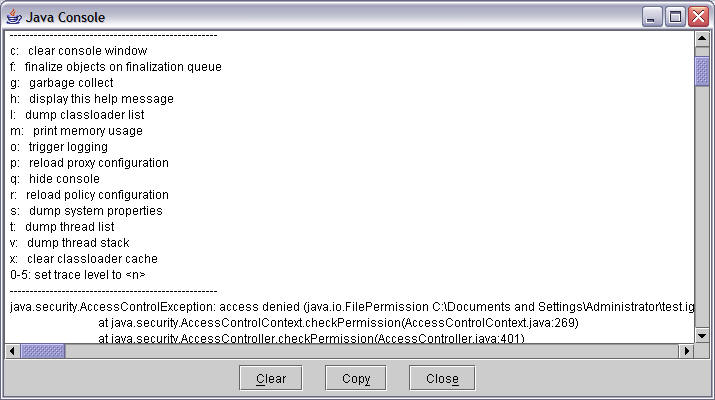This screenshot has width=715, height=400.
Task: Click the Java cup icon in title bar
Action: pos(14,17)
